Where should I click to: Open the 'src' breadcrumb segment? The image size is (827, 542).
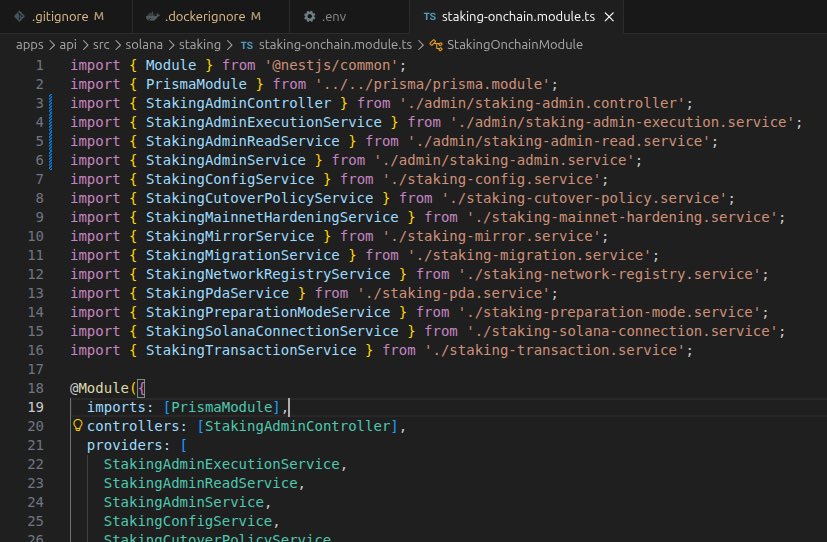tap(101, 45)
